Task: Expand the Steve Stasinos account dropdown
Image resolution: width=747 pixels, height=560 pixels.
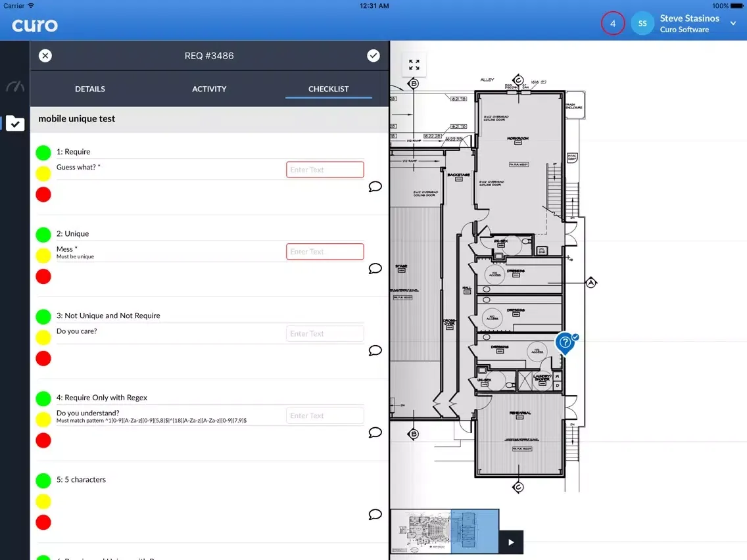Action: point(733,24)
